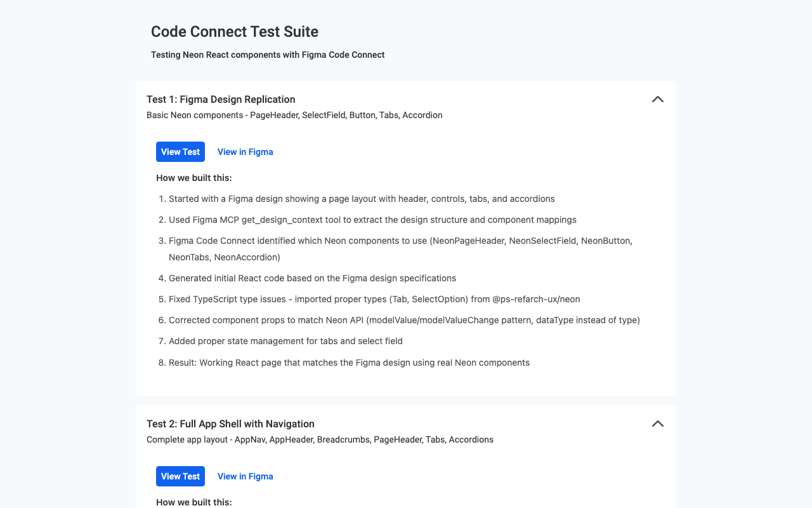Open the View in Figma link for Test 2
Image resolution: width=812 pixels, height=508 pixels.
pyautogui.click(x=245, y=476)
